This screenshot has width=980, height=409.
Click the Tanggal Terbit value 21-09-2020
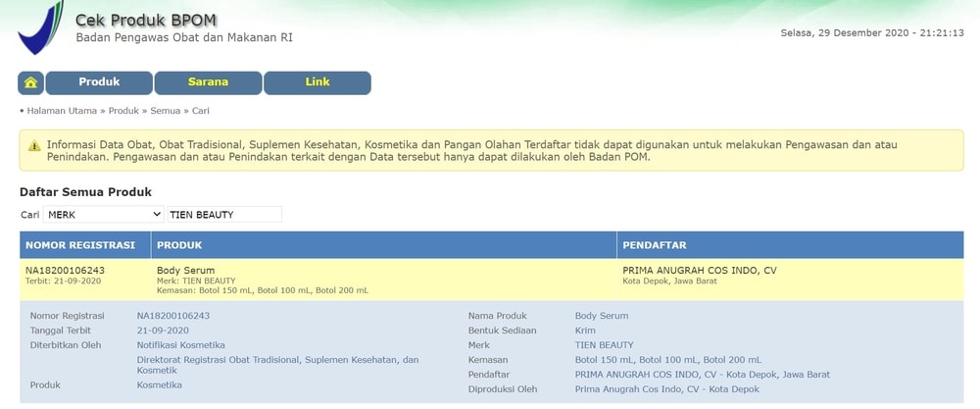163,331
